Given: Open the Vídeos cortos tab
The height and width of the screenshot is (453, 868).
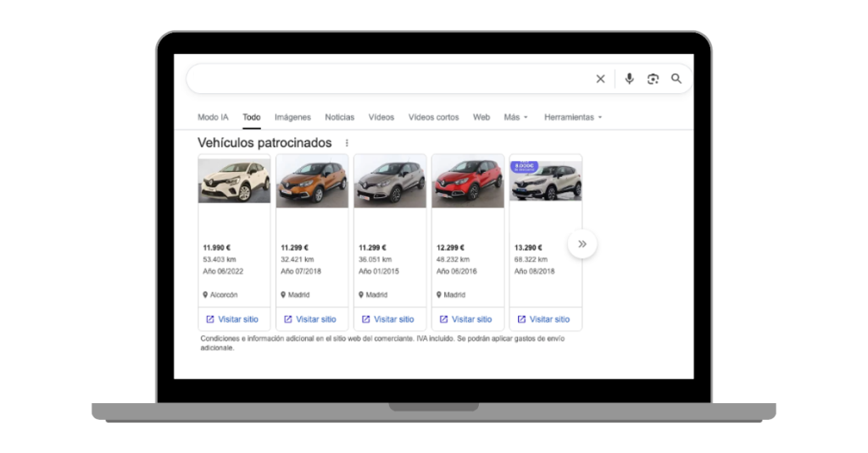Looking at the screenshot, I should pos(433,117).
